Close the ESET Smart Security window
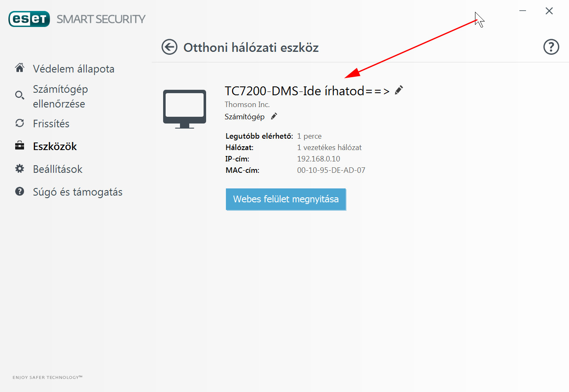Screen dimensions: 569x392 549,11
